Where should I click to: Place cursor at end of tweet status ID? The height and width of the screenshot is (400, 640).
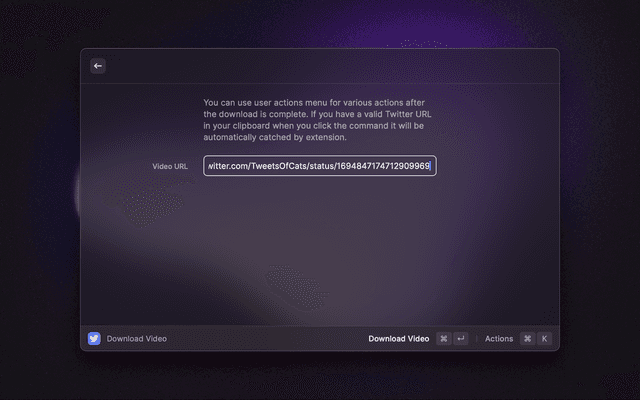click(x=430, y=166)
